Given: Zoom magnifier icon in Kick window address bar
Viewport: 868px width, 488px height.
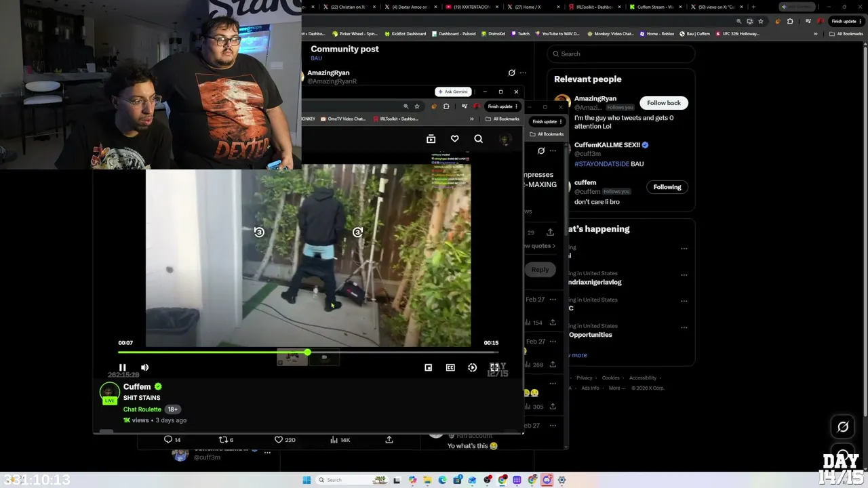Looking at the screenshot, I should click(406, 106).
